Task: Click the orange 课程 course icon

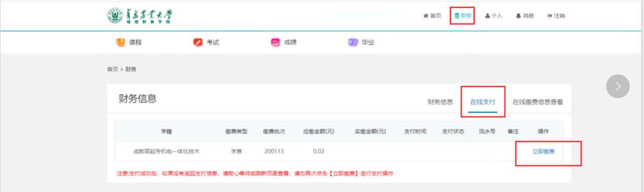Action: [120, 43]
